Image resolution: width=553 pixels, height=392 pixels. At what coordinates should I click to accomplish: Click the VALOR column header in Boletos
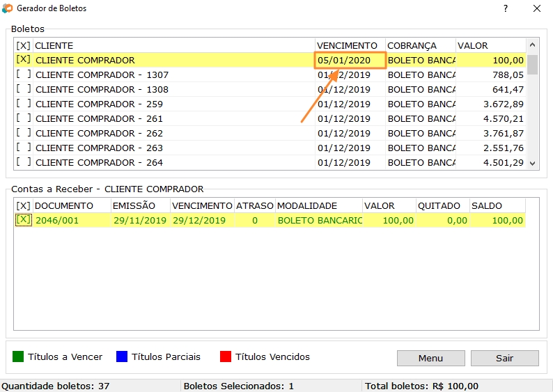coord(490,46)
